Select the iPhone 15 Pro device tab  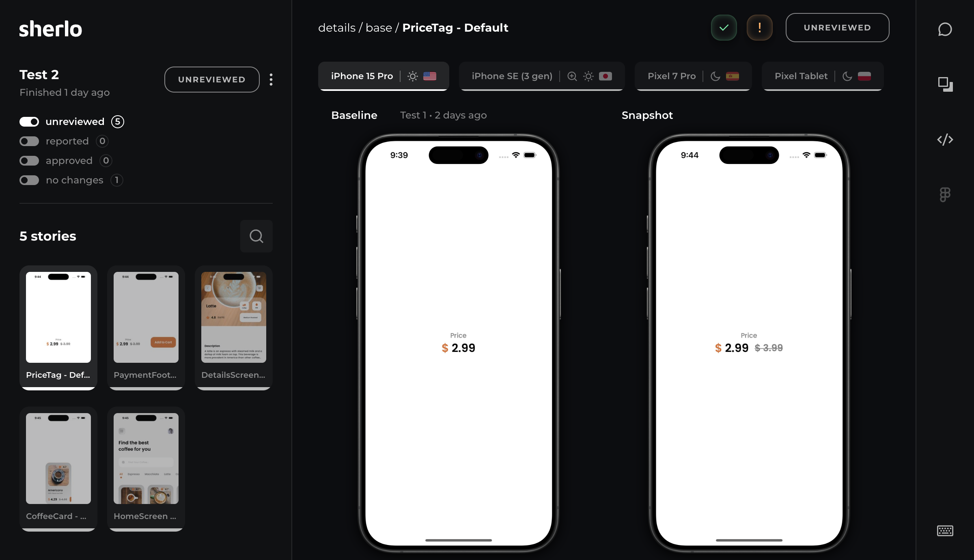point(384,76)
